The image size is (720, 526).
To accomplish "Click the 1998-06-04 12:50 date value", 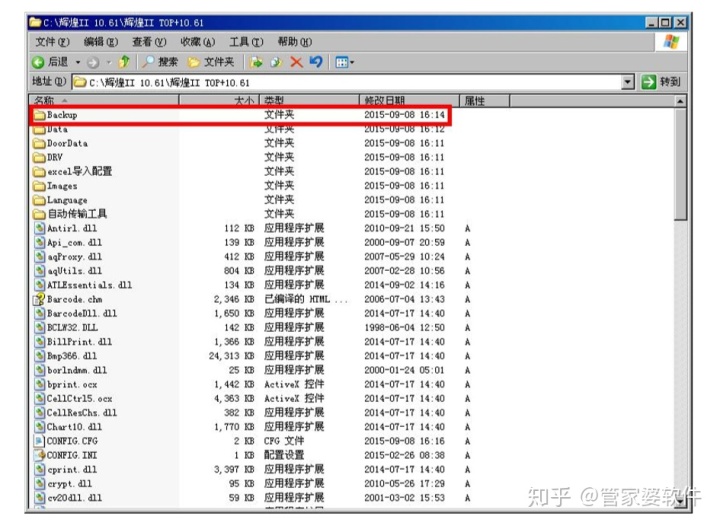I will 405,328.
